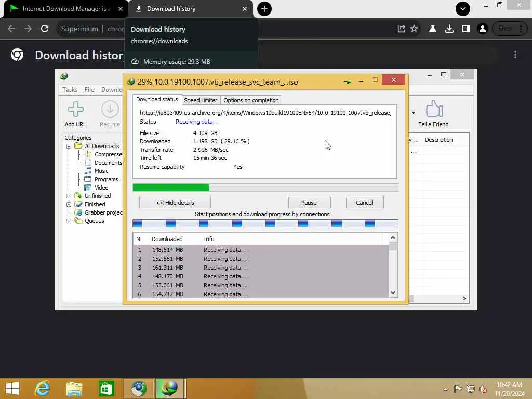Click the network tray icon

point(470,389)
